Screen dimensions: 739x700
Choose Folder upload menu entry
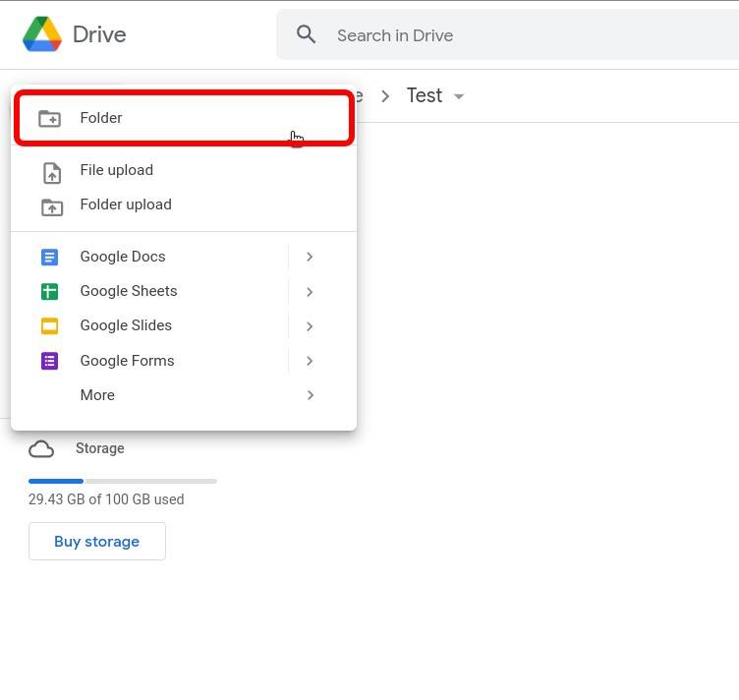point(184,204)
